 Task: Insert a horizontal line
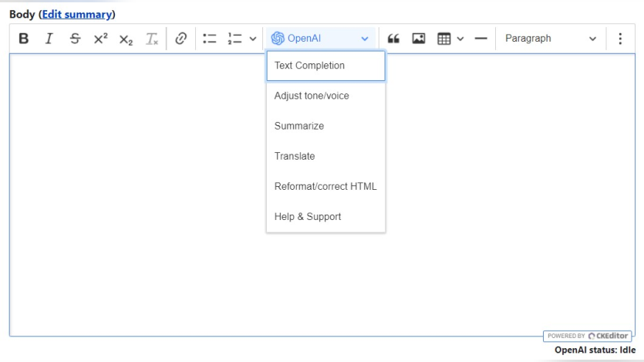(480, 39)
